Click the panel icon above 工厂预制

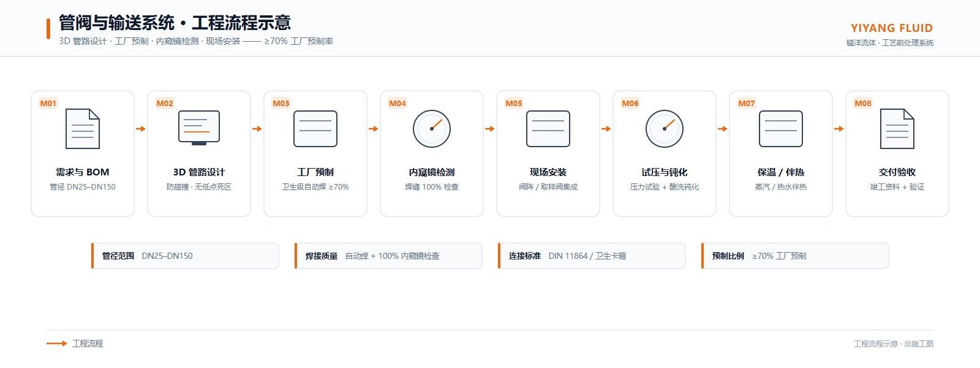(x=315, y=129)
